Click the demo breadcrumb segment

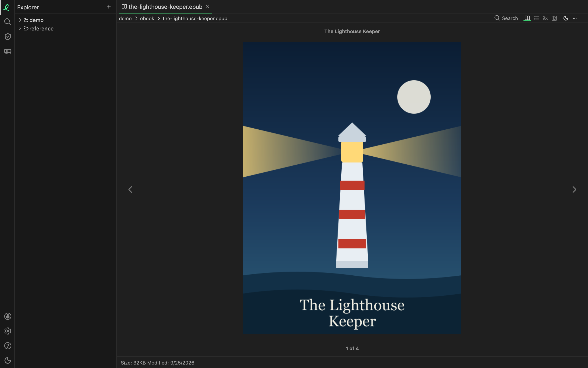coord(125,18)
